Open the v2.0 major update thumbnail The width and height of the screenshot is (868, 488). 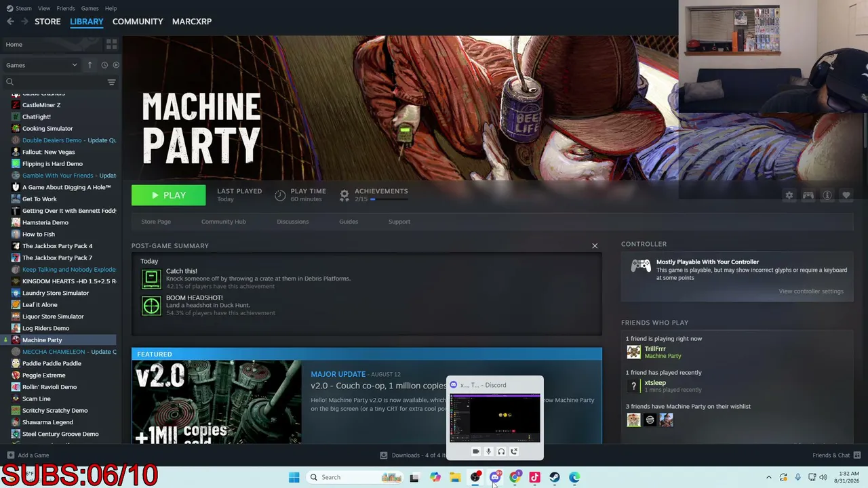coord(217,402)
